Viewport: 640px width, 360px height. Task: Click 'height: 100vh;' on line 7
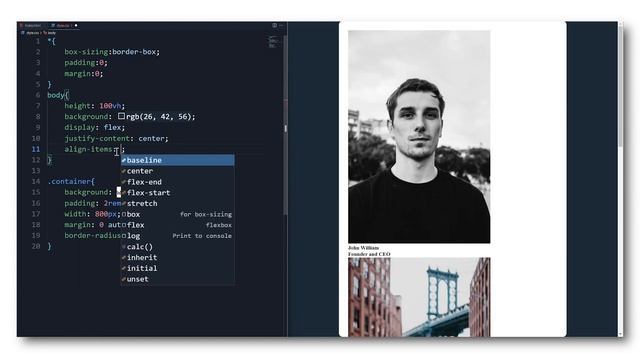(95, 106)
